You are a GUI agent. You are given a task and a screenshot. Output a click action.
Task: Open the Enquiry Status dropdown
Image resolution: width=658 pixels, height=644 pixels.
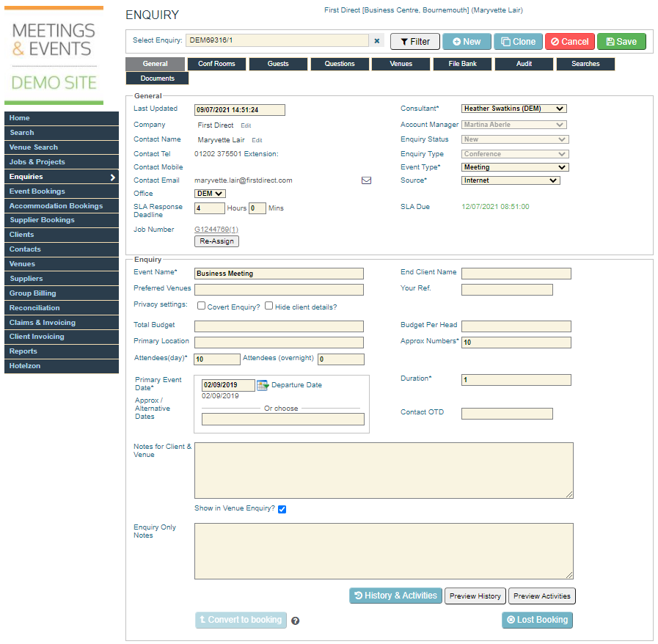(515, 139)
